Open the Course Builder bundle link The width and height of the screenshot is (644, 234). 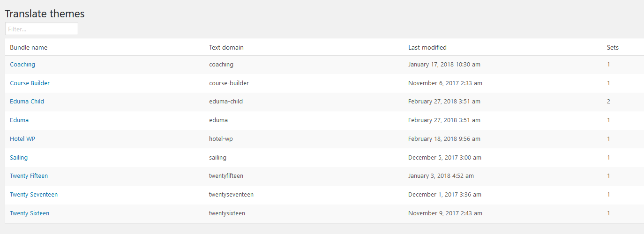click(x=30, y=83)
